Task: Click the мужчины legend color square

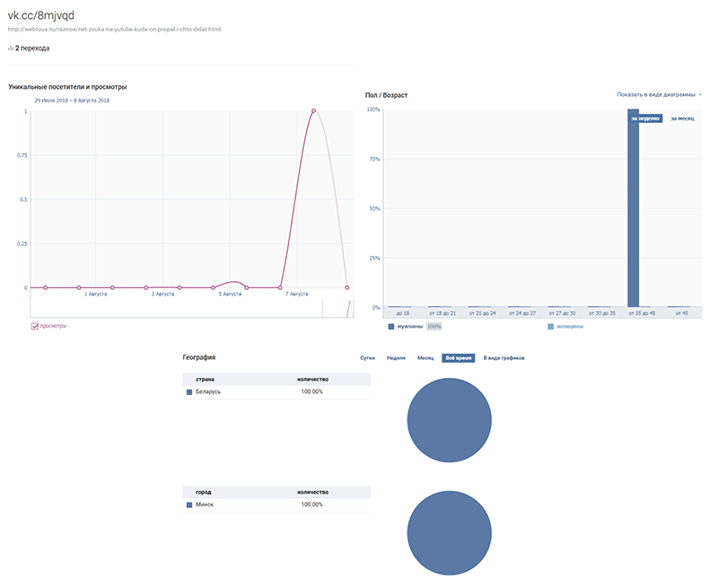Action: coord(391,327)
